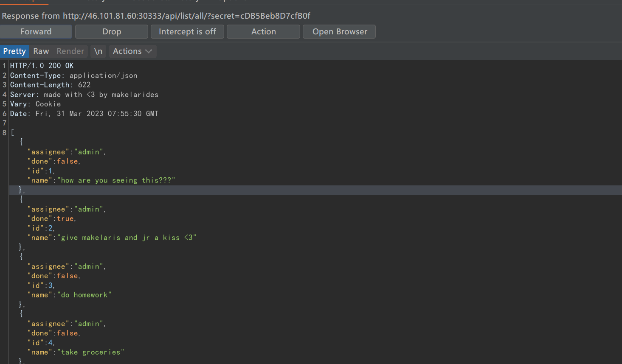Click the Server: made with <3 header
The image size is (622, 364).
(84, 95)
